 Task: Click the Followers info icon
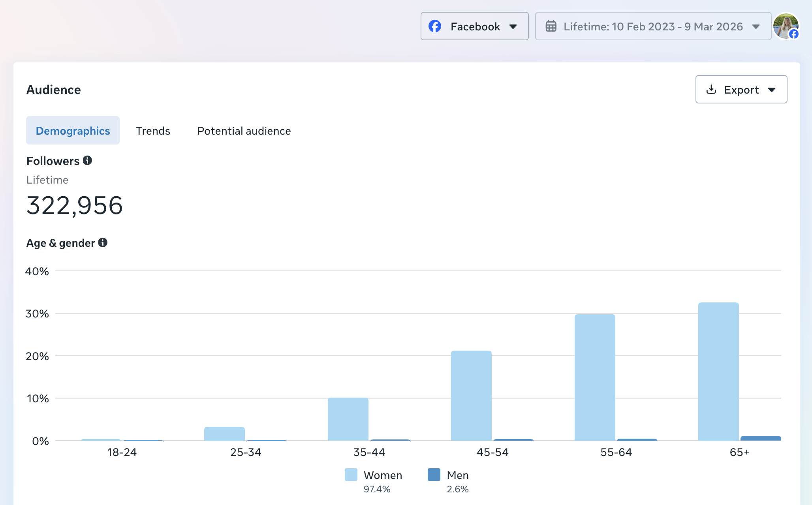pyautogui.click(x=88, y=160)
